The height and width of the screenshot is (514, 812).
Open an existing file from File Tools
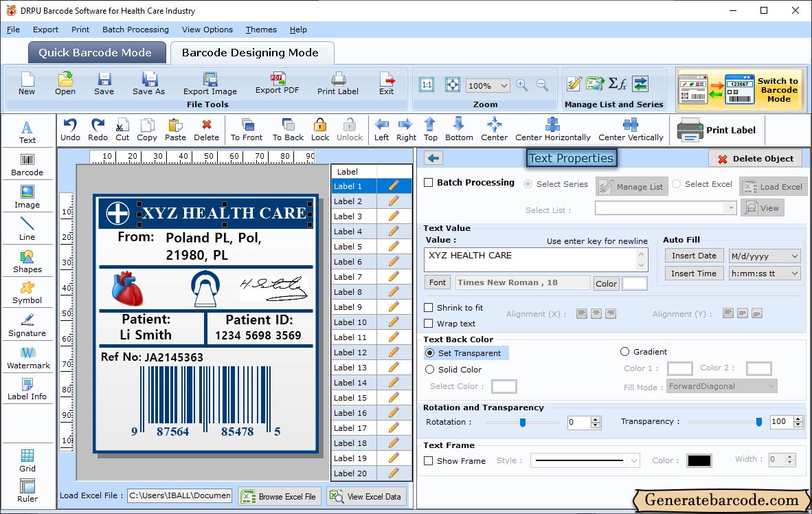pyautogui.click(x=65, y=84)
